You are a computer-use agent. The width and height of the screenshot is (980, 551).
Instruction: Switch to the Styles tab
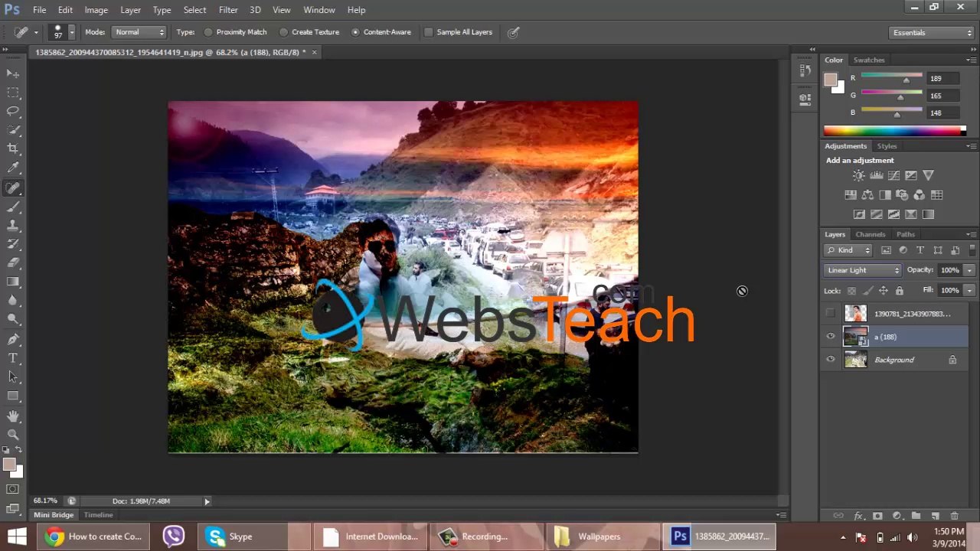click(x=887, y=146)
